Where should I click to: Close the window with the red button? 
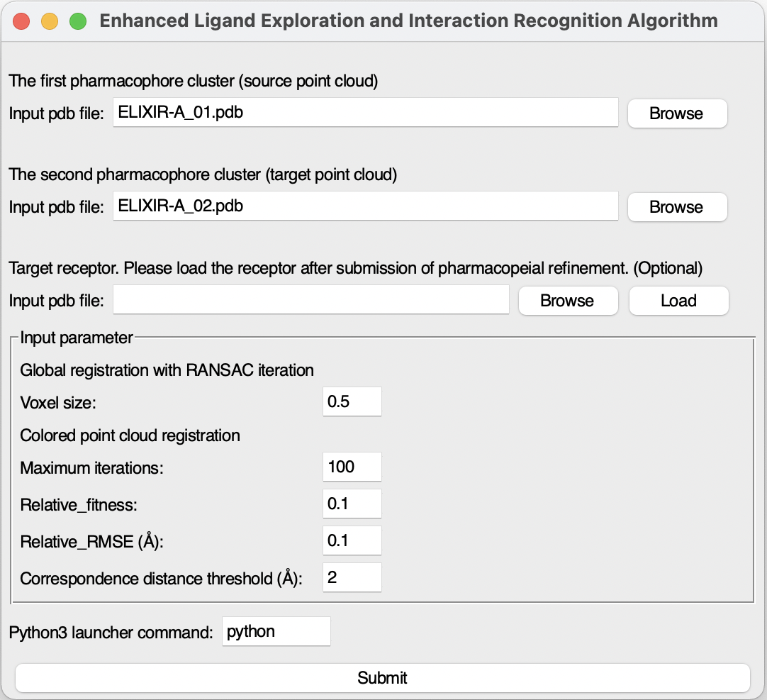[x=21, y=21]
